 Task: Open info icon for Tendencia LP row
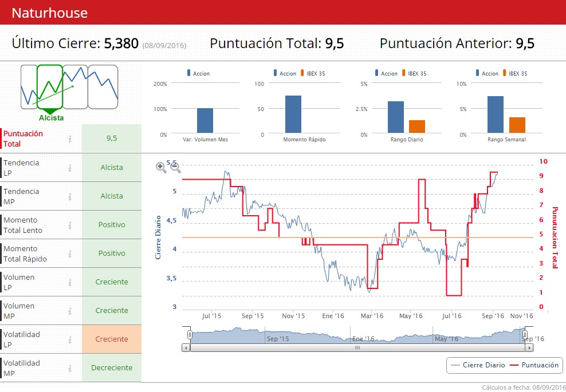(70, 168)
